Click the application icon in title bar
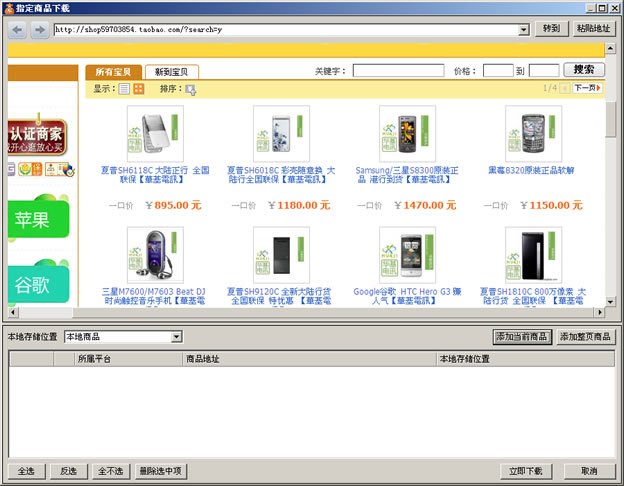624x486 pixels. 9,8
